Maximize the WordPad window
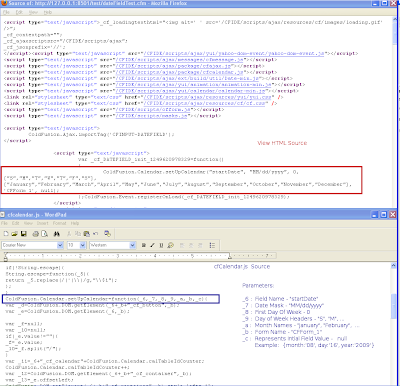400x386 pixels. tap(384, 215)
